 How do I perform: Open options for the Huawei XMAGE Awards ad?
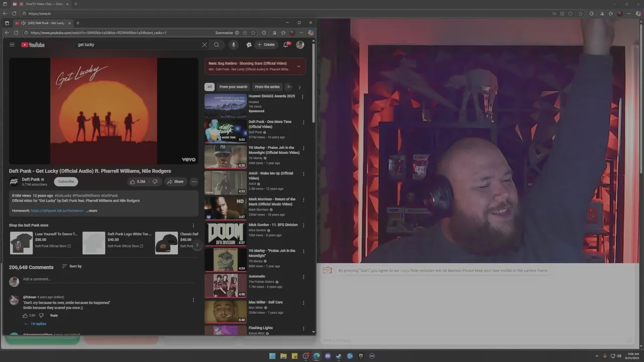(302, 97)
